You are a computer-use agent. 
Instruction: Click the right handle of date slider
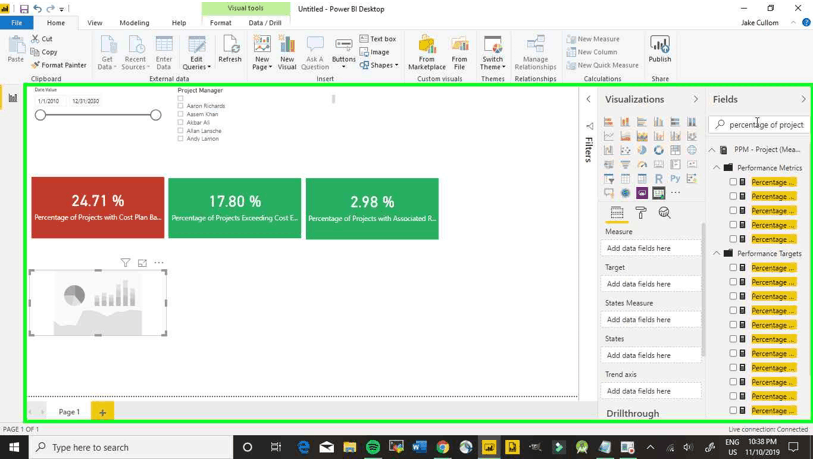[155, 115]
